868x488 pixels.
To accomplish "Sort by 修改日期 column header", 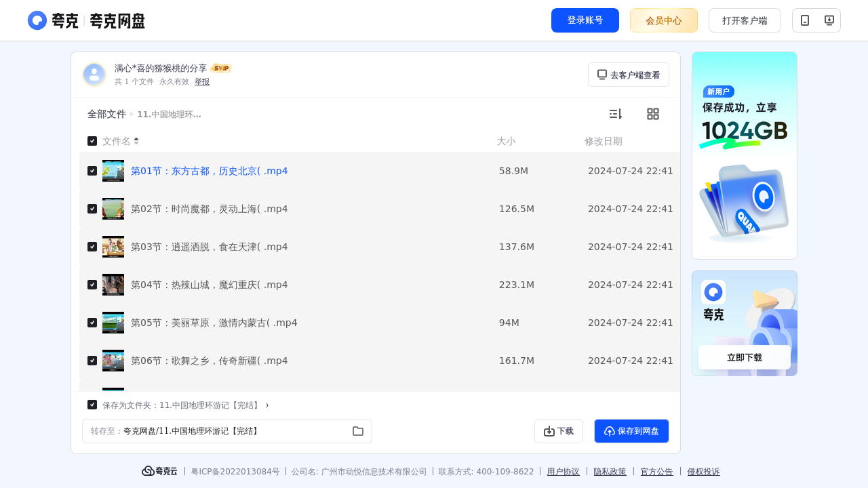I will coord(604,141).
